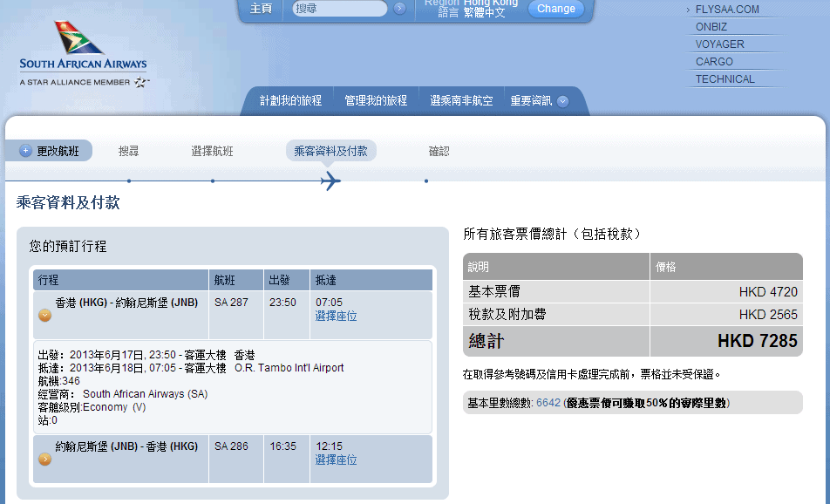Open the 管理我的旅程 menu
830x504 pixels.
(376, 101)
